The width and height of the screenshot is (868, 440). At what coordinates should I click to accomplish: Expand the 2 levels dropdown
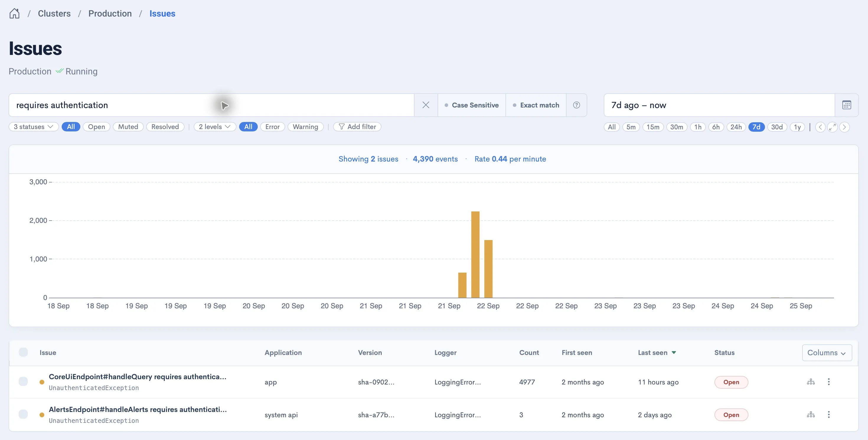point(215,127)
